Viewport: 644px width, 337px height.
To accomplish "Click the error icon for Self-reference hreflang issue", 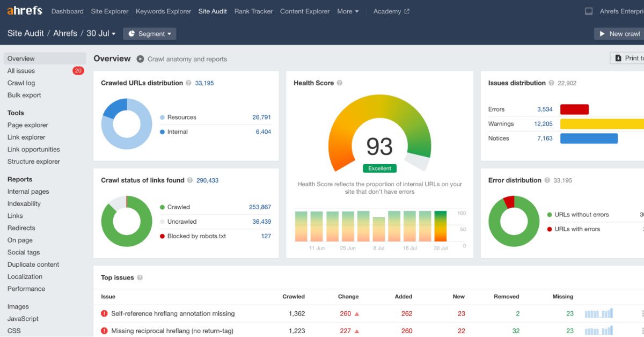I will [x=104, y=313].
